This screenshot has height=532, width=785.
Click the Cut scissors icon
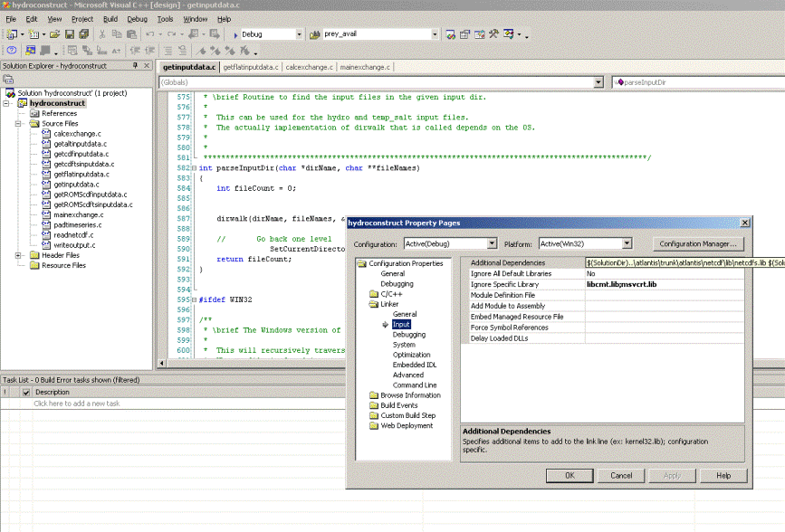(103, 34)
